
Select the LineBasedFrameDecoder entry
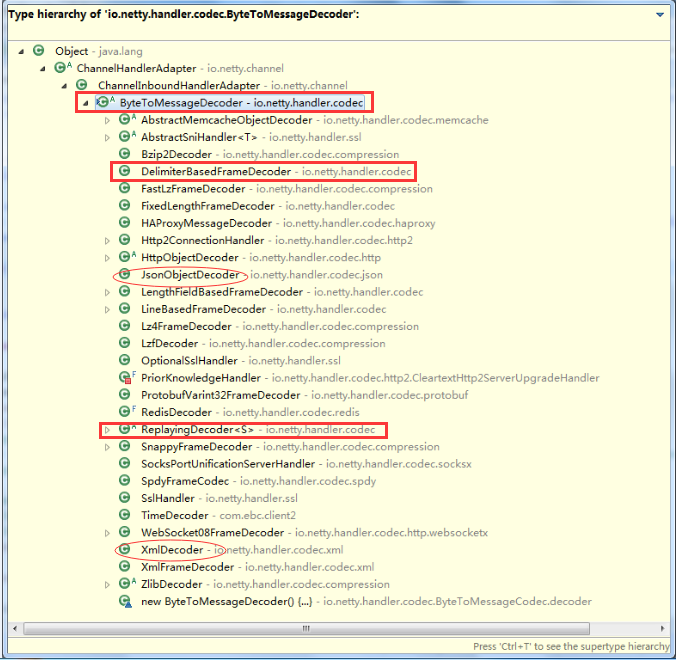[263, 309]
